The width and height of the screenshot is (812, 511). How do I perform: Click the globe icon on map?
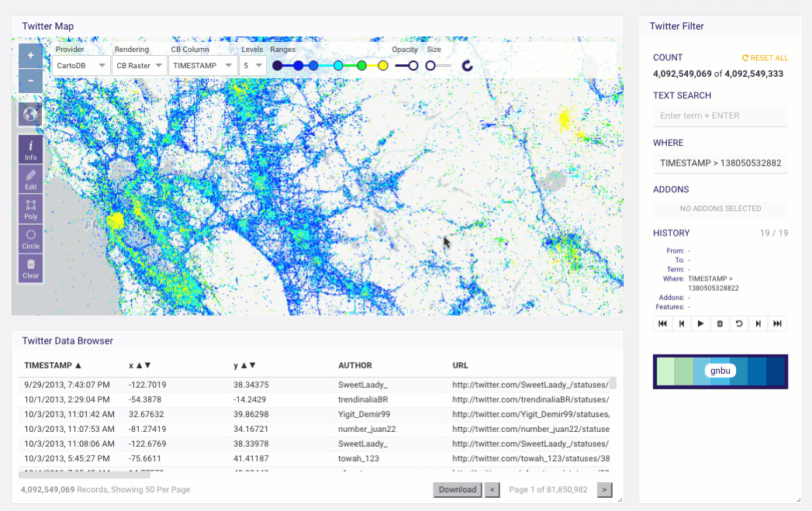click(x=30, y=114)
